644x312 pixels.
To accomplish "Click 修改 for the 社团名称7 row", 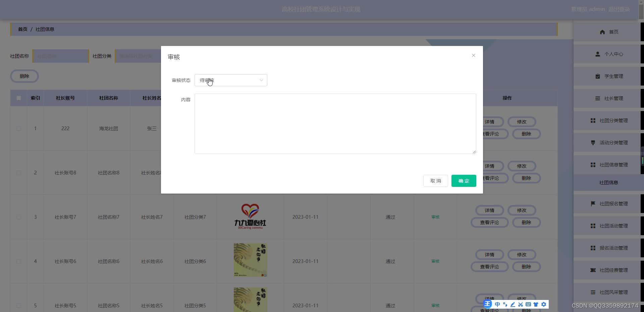I will point(522,210).
